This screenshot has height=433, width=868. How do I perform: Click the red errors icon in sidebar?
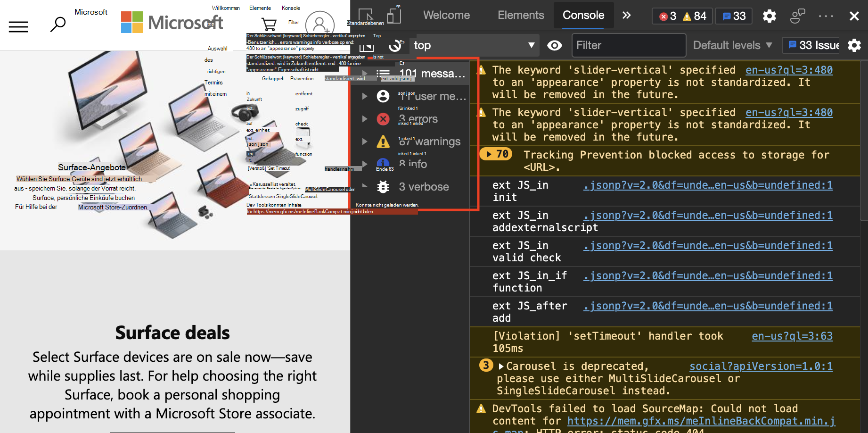click(383, 119)
